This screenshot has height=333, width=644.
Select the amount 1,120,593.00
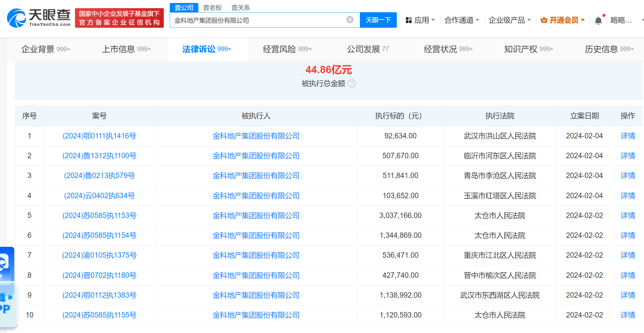pos(400,315)
